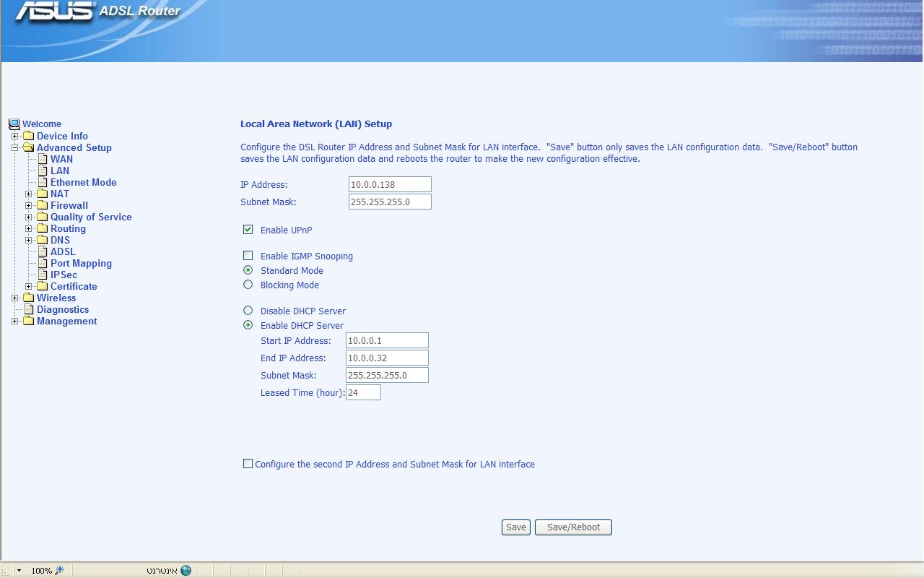Click the LAN IP Address field
Viewport: 924px width, 578px height.
click(x=390, y=184)
